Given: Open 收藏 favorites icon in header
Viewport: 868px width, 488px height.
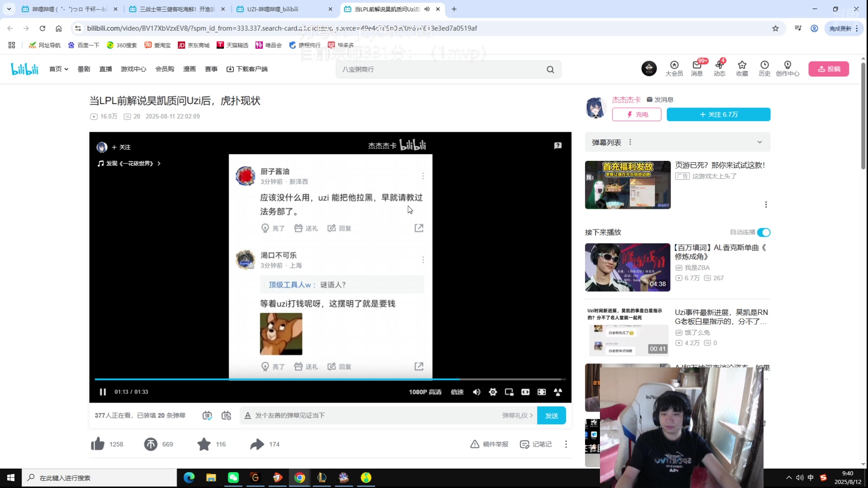Looking at the screenshot, I should point(742,69).
